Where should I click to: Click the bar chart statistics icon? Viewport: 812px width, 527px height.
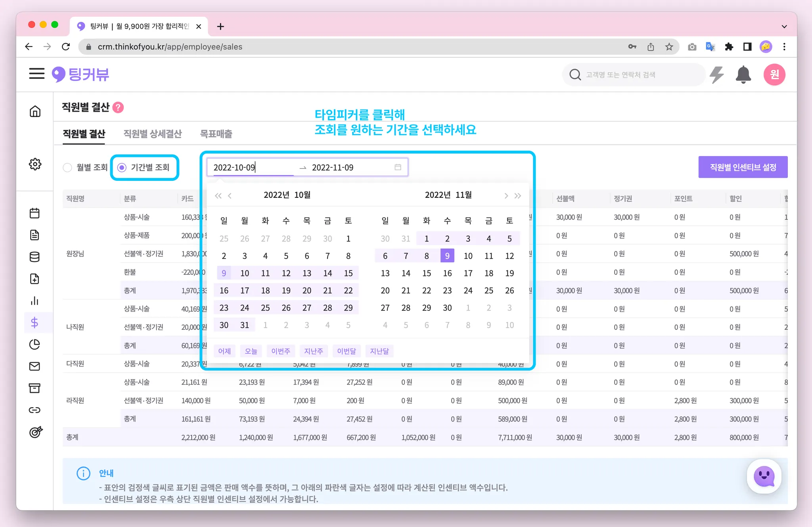click(x=34, y=301)
